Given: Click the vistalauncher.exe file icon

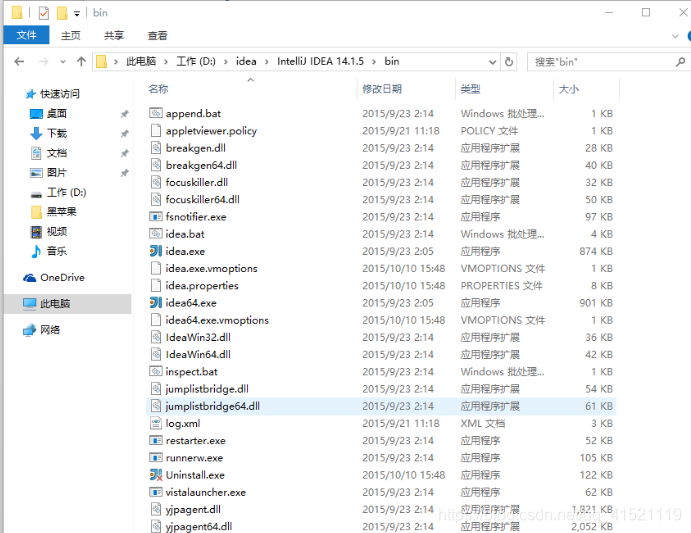Looking at the screenshot, I should point(156,492).
